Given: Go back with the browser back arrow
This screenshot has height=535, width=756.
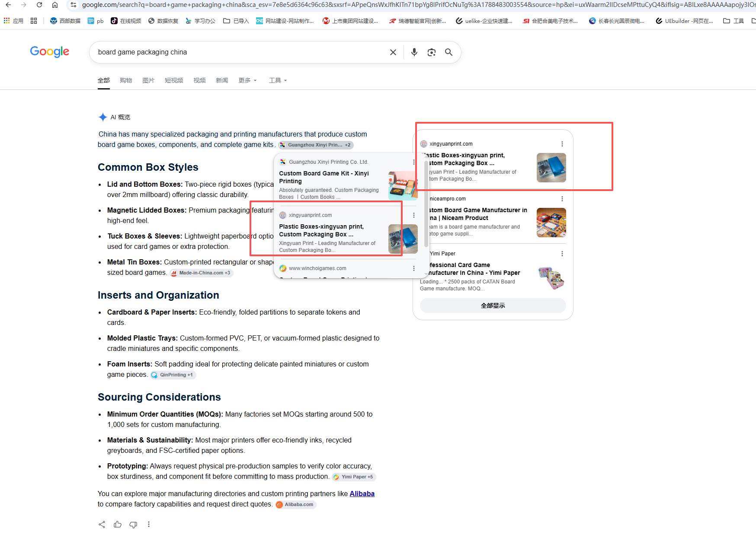Looking at the screenshot, I should [x=8, y=5].
